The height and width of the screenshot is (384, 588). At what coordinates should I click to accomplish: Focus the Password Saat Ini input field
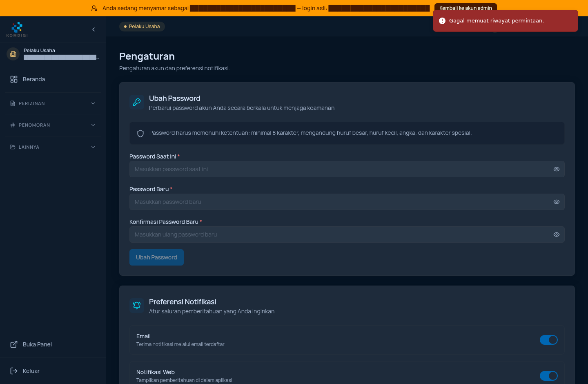tap(347, 169)
